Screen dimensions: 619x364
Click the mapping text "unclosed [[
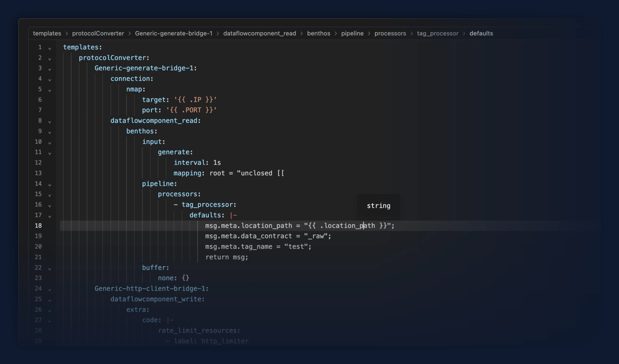[260, 173]
